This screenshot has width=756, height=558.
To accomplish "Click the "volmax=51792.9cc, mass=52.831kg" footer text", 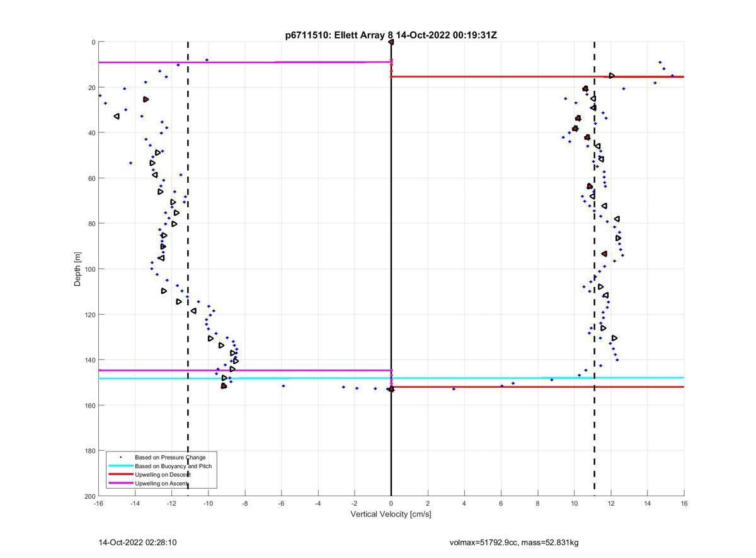I will tap(514, 542).
